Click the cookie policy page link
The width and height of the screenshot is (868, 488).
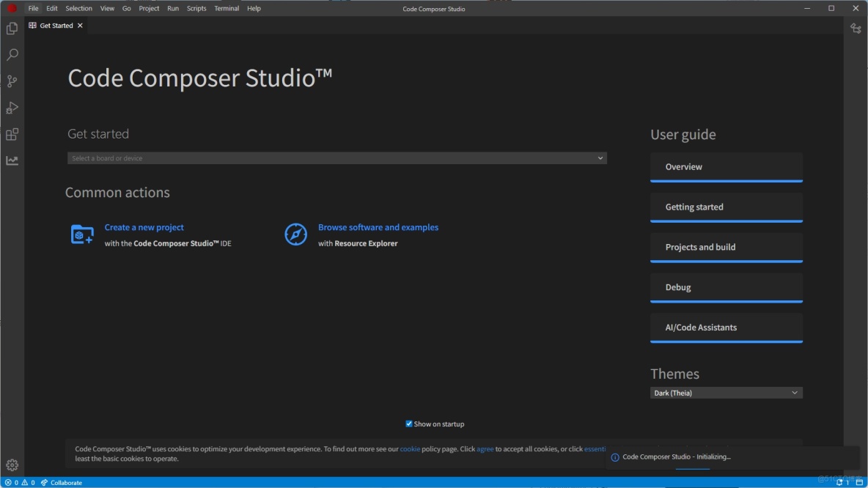click(x=410, y=449)
